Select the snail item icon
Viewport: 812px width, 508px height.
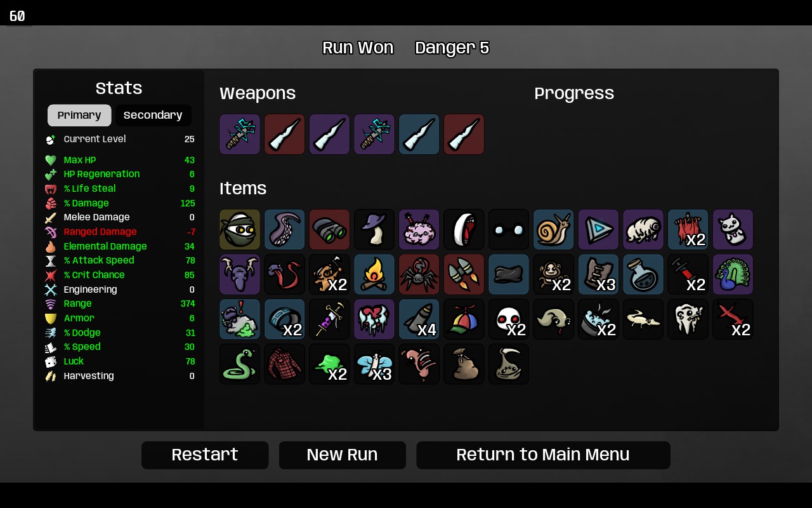coord(554,229)
